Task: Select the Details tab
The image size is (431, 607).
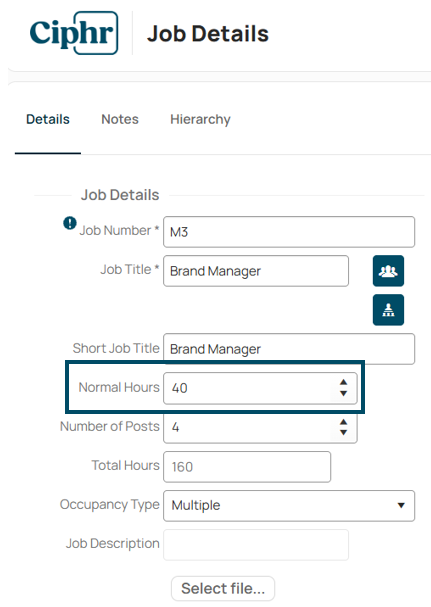Action: [48, 119]
